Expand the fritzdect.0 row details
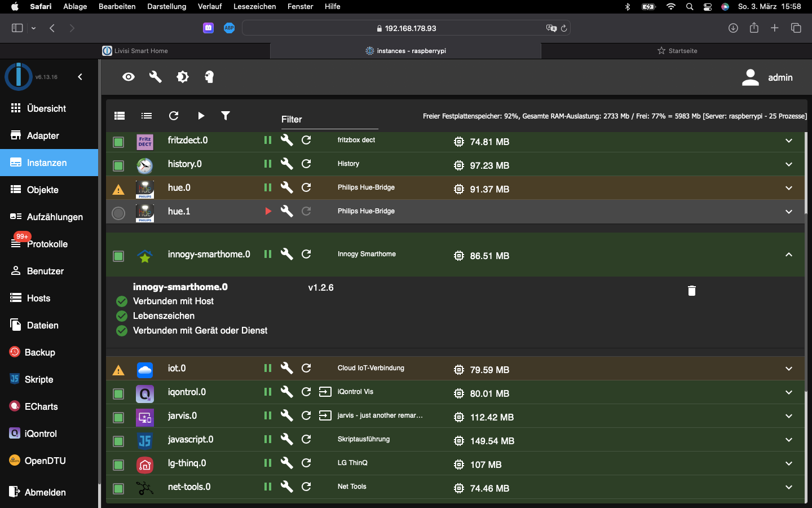 [789, 141]
